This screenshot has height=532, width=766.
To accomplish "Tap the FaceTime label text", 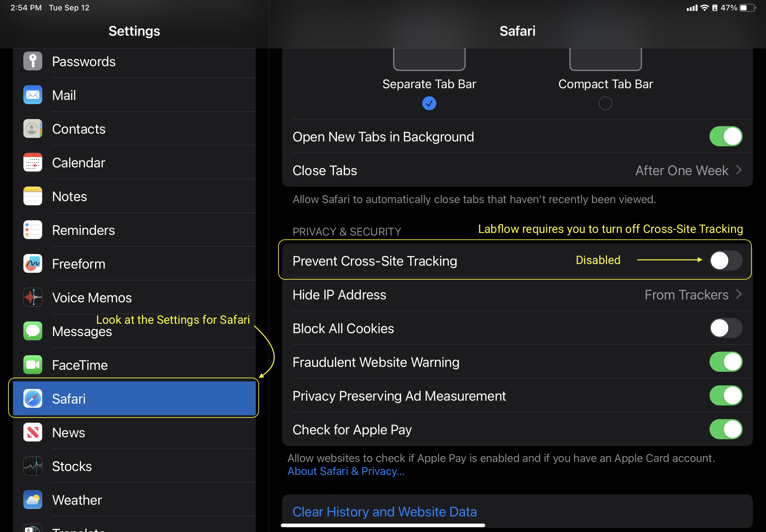I will (80, 365).
